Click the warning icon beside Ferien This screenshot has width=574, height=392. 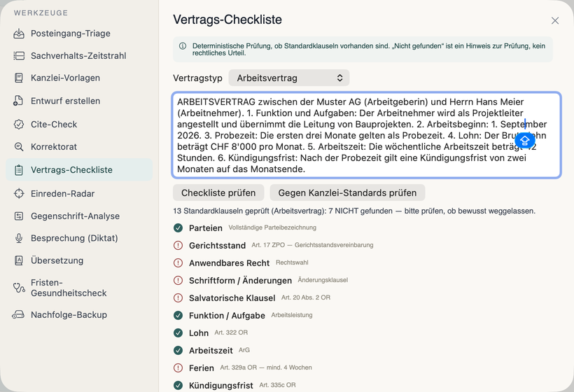(x=178, y=367)
